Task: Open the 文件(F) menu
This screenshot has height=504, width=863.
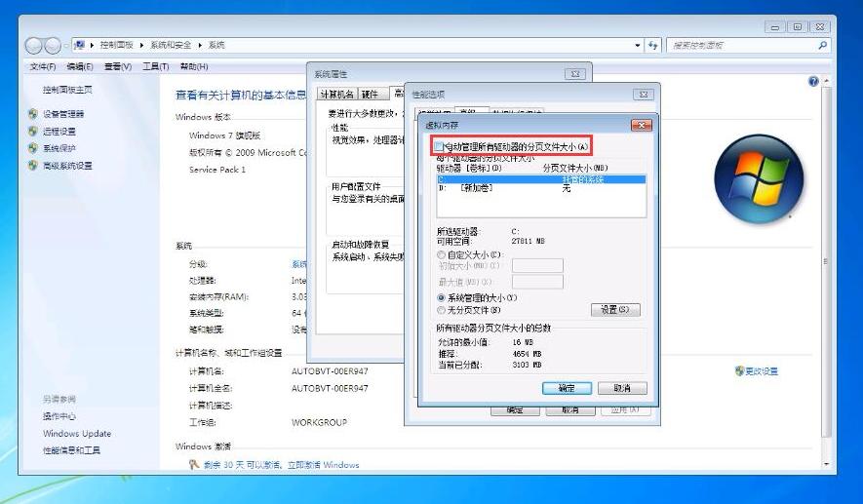Action: (43, 66)
